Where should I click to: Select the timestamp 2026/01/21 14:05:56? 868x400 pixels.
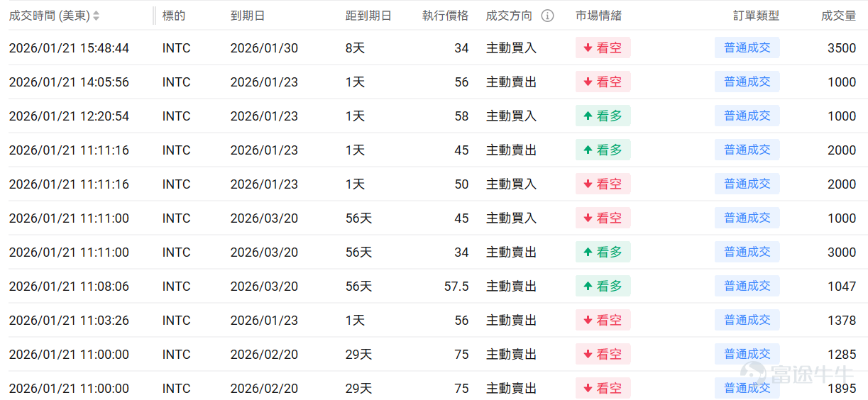69,82
